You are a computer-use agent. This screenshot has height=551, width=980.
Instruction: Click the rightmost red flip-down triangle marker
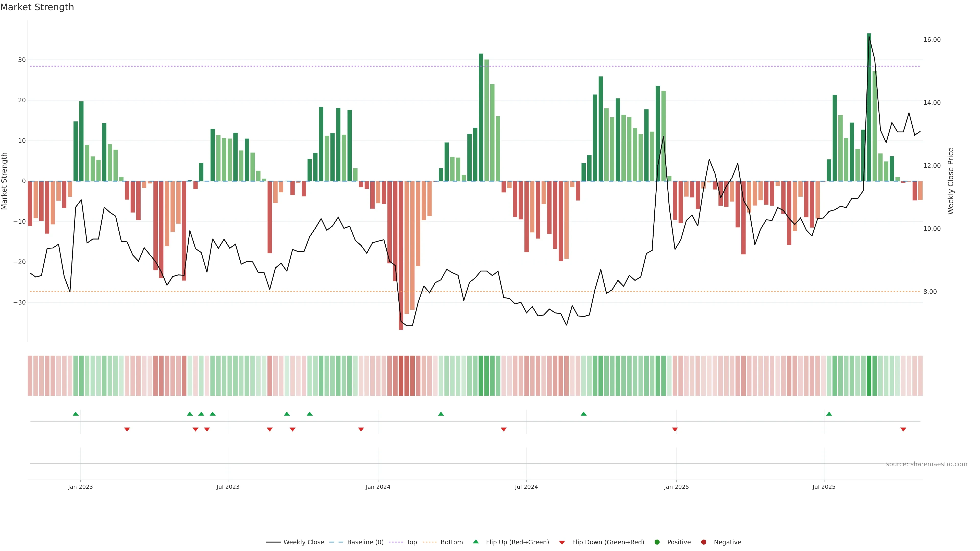point(903,429)
